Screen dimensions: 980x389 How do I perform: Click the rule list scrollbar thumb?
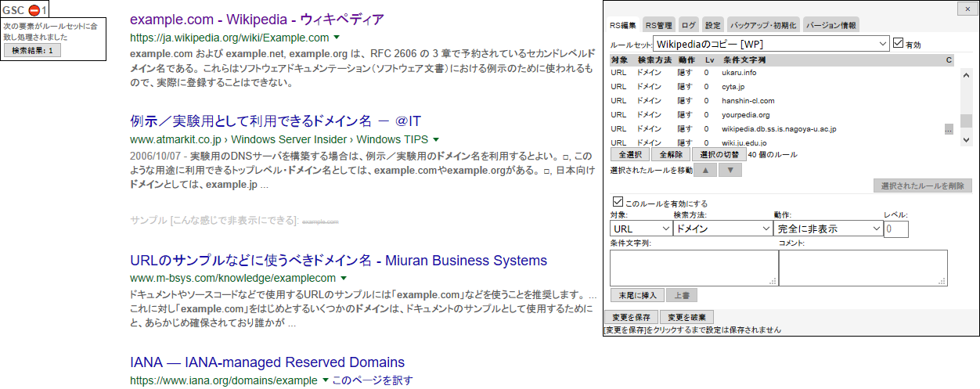pyautogui.click(x=966, y=121)
